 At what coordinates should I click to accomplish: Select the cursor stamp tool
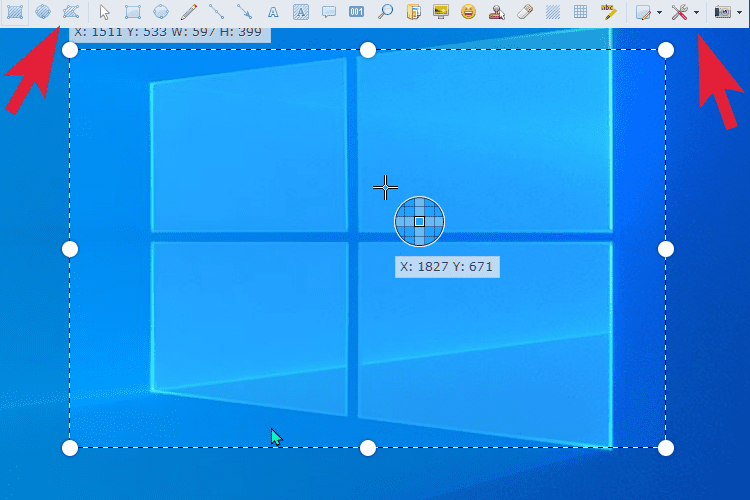click(x=496, y=11)
